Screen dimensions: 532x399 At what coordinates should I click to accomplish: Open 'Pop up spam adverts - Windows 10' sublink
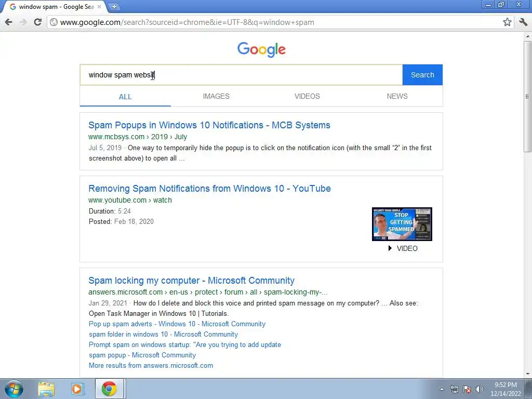[177, 324]
